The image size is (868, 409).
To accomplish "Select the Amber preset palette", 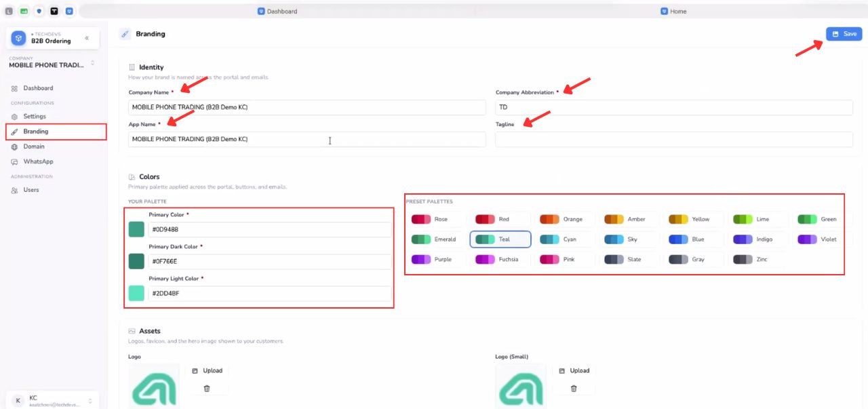I will click(x=629, y=219).
